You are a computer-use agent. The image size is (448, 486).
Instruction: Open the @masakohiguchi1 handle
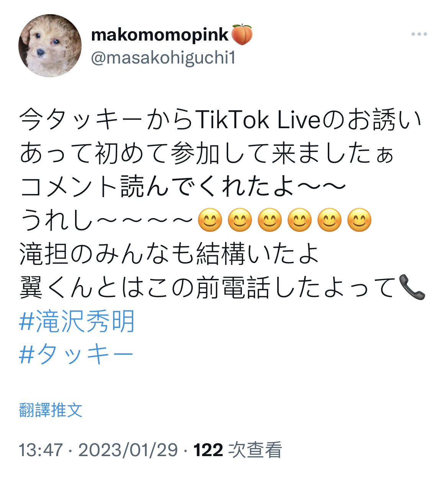click(163, 58)
